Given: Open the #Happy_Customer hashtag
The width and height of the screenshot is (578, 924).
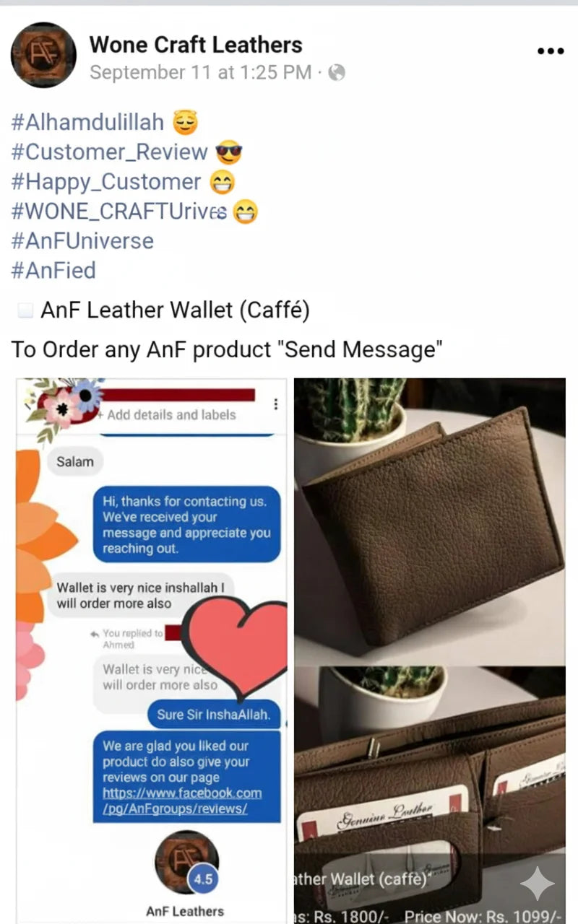Looking at the screenshot, I should click(x=105, y=181).
